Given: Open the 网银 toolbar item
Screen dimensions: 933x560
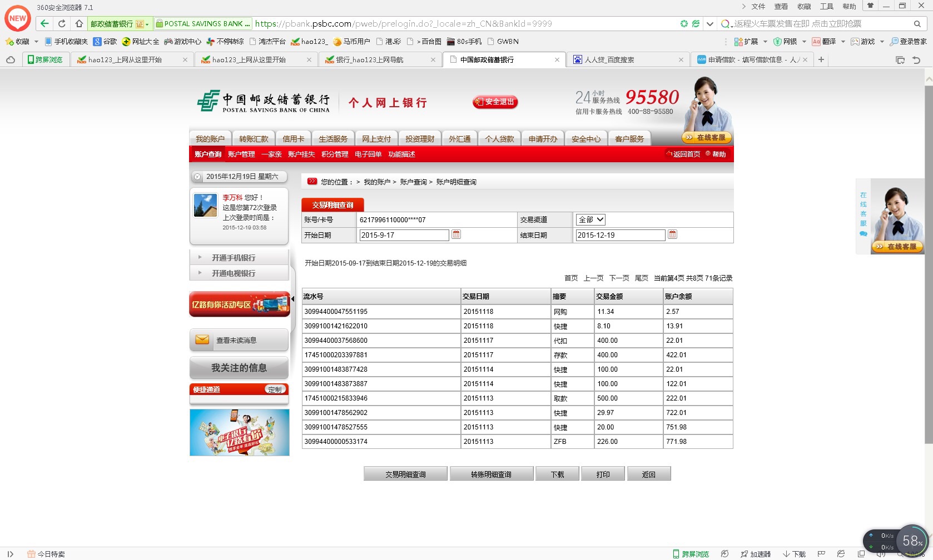Looking at the screenshot, I should click(x=785, y=42).
